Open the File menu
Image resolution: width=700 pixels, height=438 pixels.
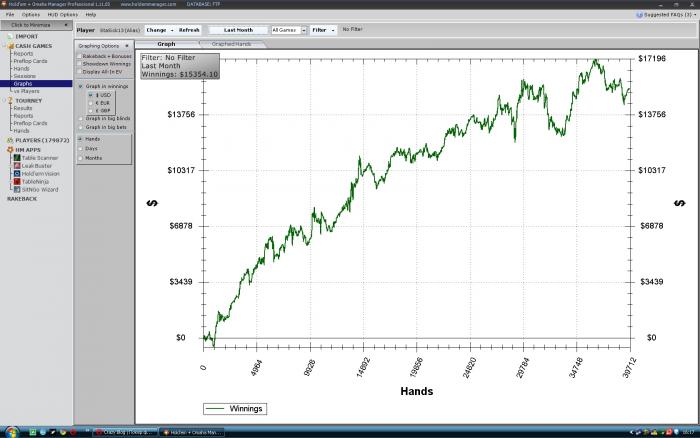(x=10, y=15)
